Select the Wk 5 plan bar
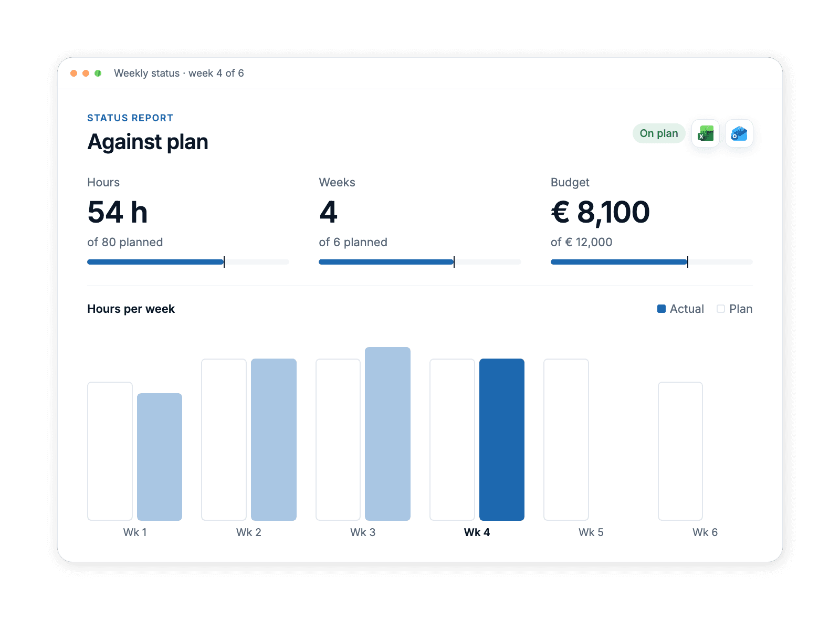The width and height of the screenshot is (840, 630). 566,439
